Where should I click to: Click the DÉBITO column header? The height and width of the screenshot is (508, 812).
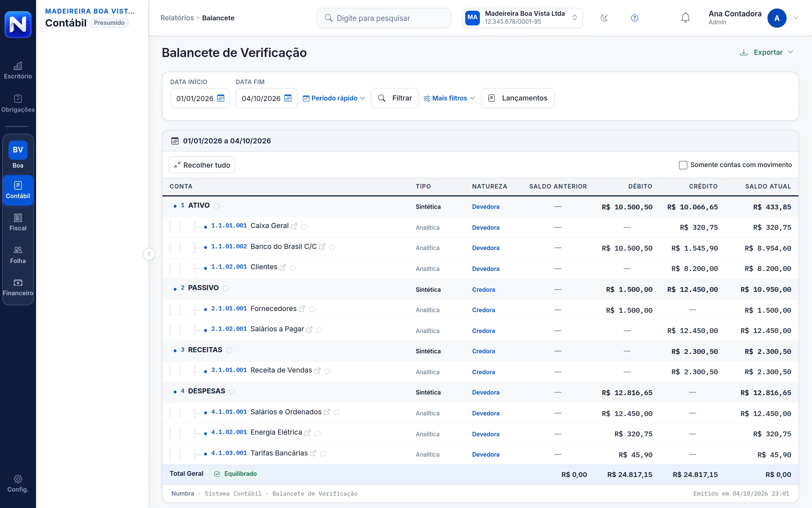click(640, 187)
